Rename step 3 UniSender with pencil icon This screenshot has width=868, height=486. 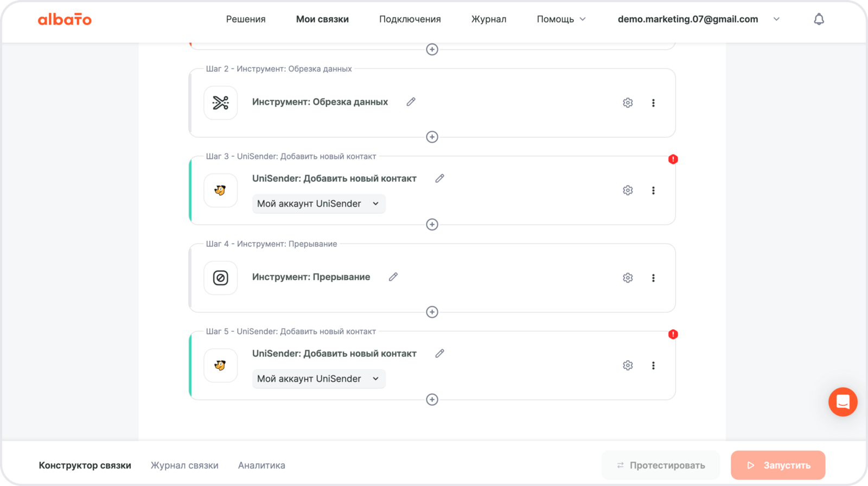coord(439,178)
